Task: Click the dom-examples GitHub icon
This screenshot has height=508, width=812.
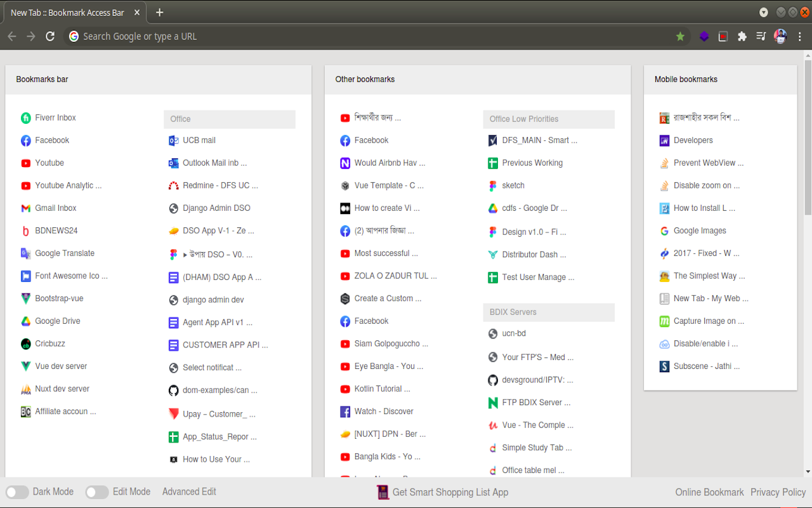Action: click(174, 391)
